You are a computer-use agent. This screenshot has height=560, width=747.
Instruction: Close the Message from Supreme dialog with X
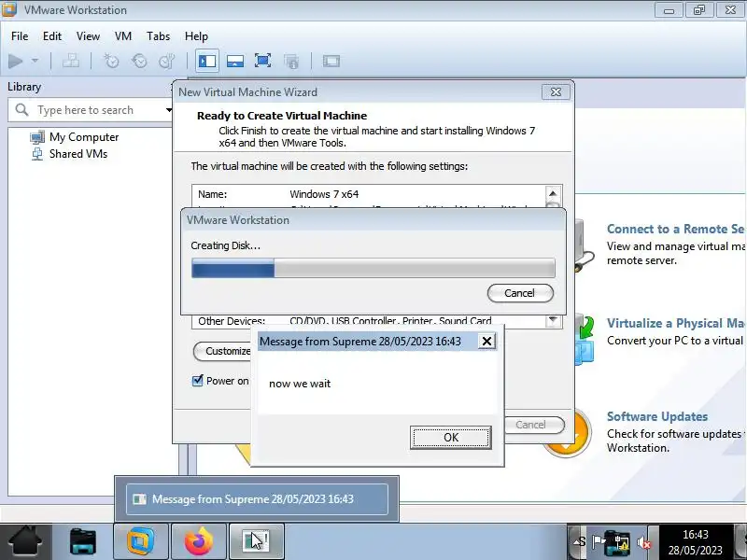486,341
